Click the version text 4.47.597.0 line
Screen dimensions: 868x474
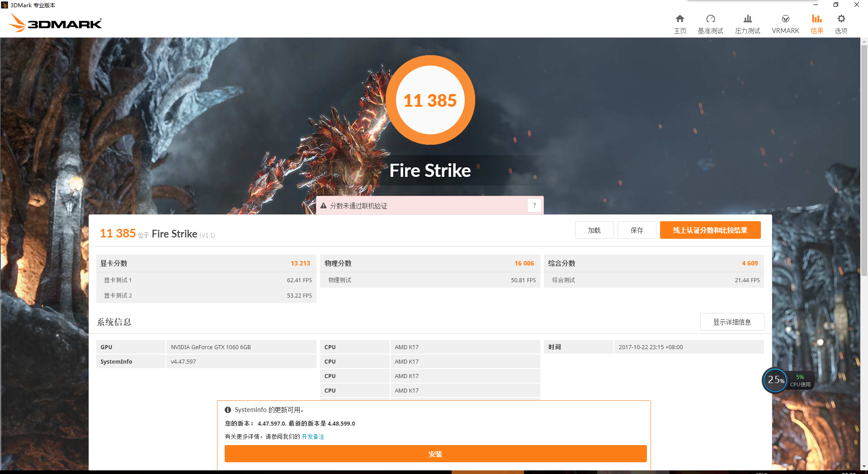point(290,423)
